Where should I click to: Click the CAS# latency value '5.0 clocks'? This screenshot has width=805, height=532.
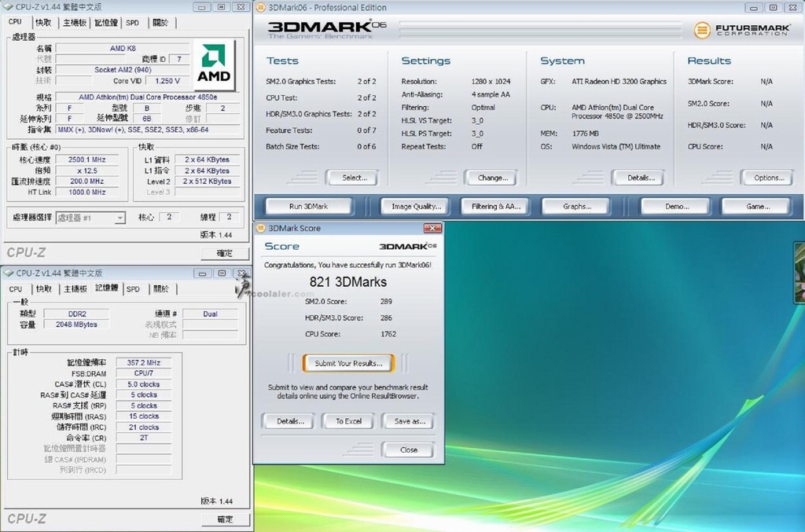coord(144,384)
